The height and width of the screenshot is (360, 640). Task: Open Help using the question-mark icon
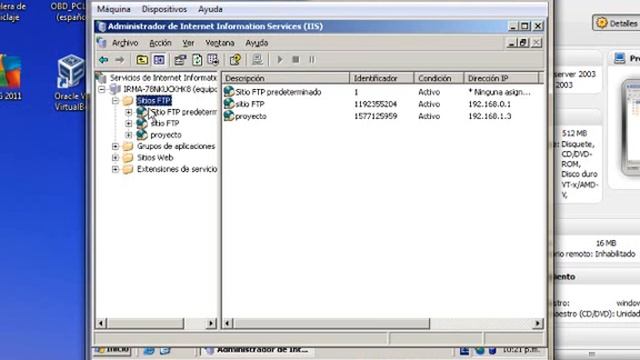(x=235, y=60)
